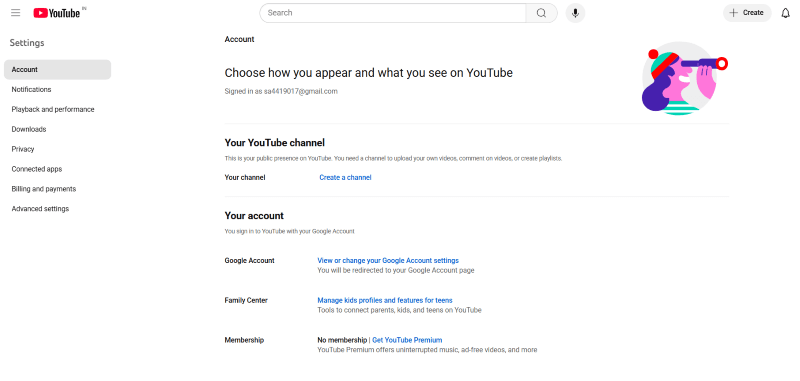This screenshot has width=800, height=381.
Task: Click 'Tools to connect parents' description
Action: (399, 310)
